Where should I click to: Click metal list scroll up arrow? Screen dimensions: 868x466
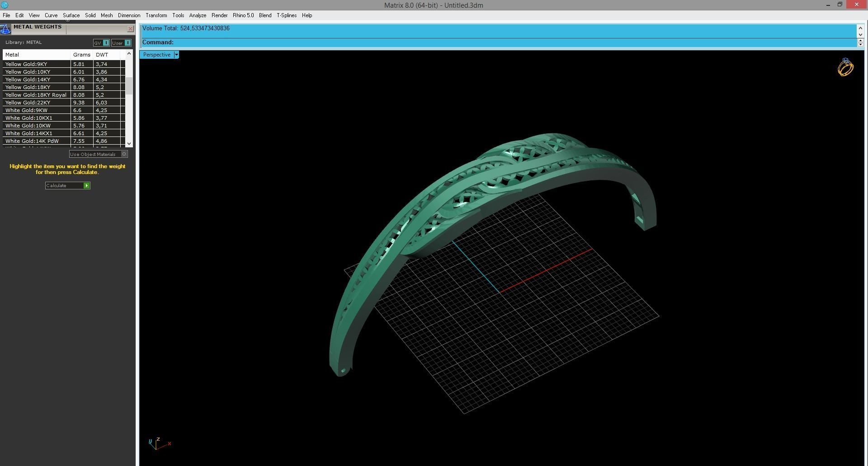(129, 53)
